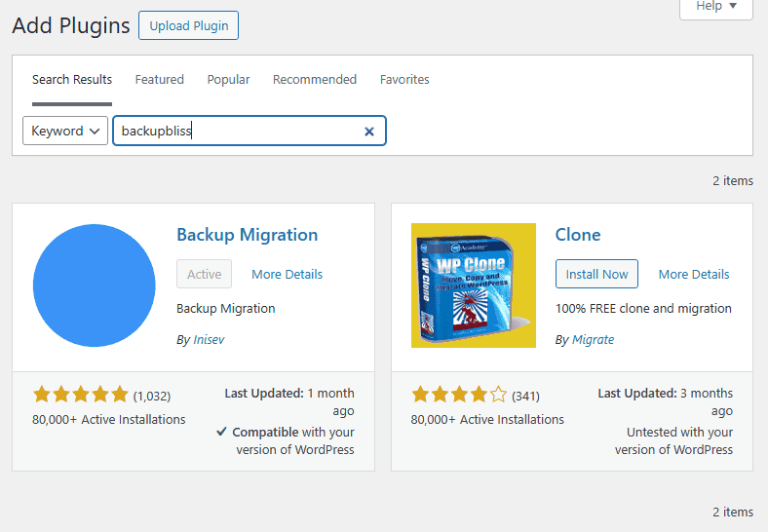Open the Keyword search type dropdown

pyautogui.click(x=65, y=131)
